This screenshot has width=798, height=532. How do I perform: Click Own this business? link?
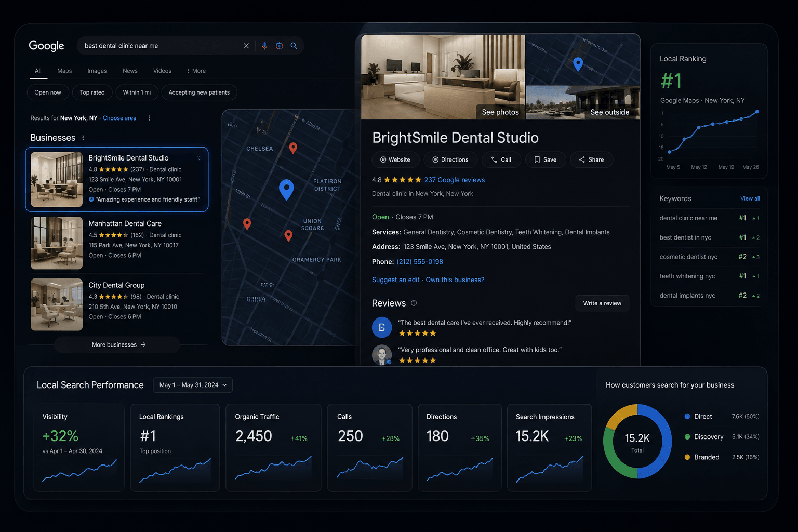click(x=455, y=280)
